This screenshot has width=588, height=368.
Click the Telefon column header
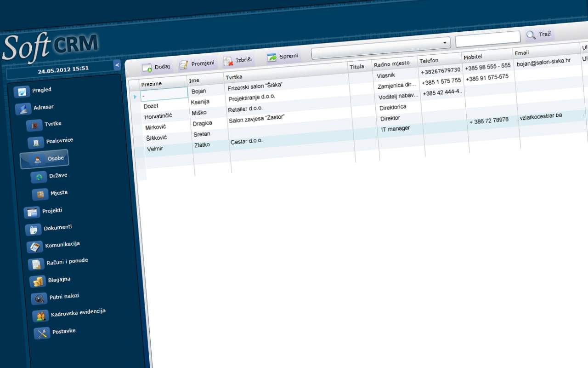coord(429,61)
